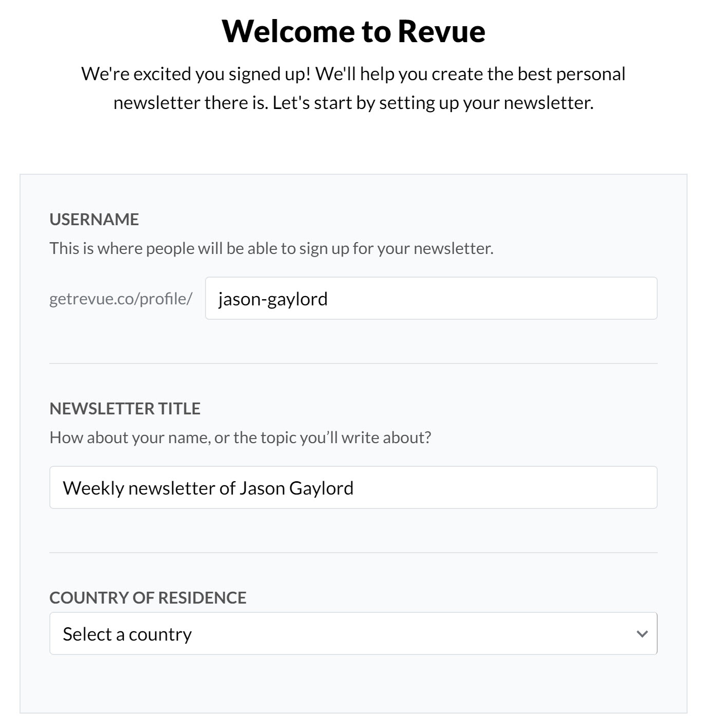Viewport: 704px width, 728px height.
Task: Click the "We're excited you signed up" intro text
Action: (x=354, y=88)
